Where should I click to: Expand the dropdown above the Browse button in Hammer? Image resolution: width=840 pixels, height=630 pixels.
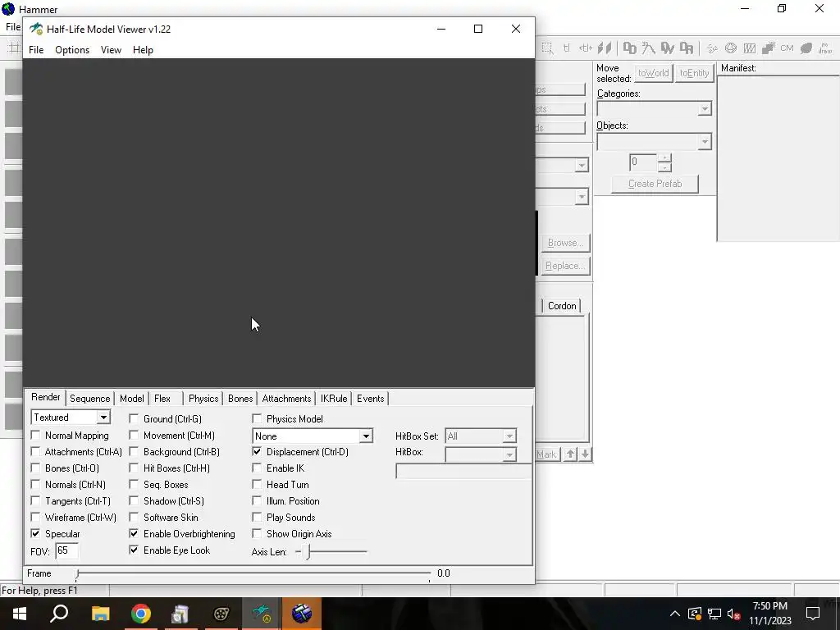[582, 197]
